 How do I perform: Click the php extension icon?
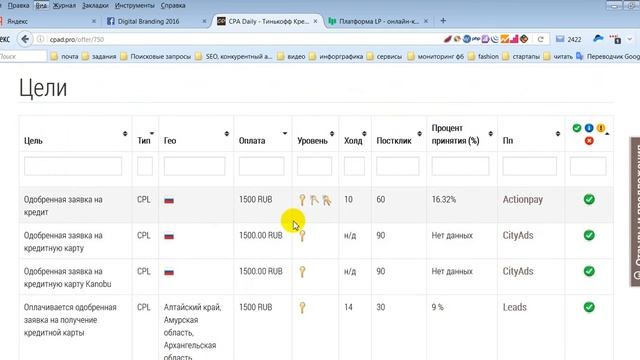click(x=476, y=39)
